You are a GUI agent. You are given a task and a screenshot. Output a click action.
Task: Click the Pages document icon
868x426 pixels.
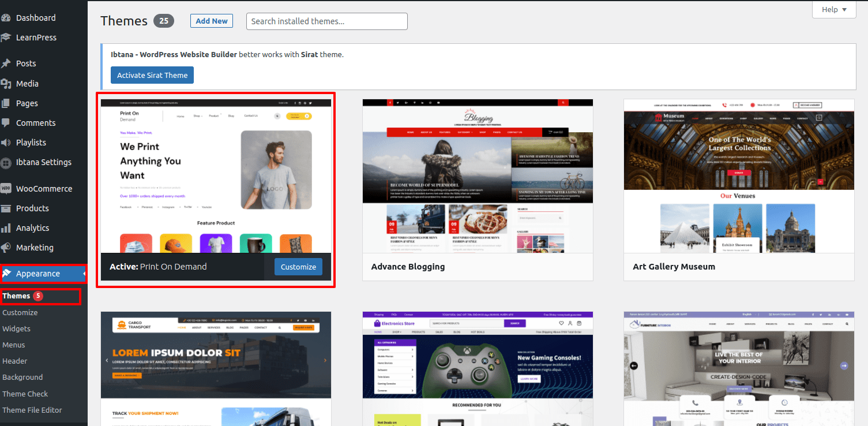[6, 103]
